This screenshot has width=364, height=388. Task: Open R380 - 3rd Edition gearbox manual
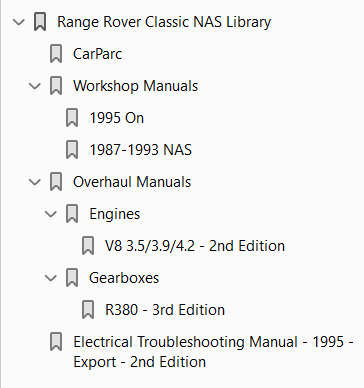[165, 310]
